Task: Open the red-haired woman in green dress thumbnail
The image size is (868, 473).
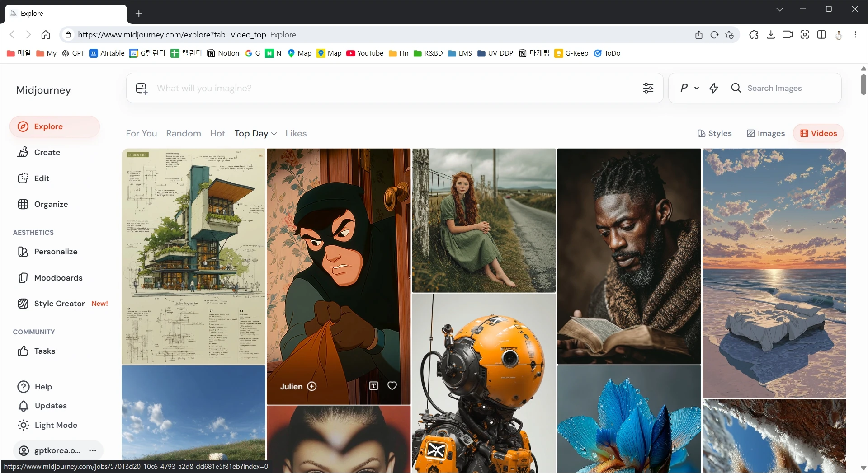Action: coord(484,220)
